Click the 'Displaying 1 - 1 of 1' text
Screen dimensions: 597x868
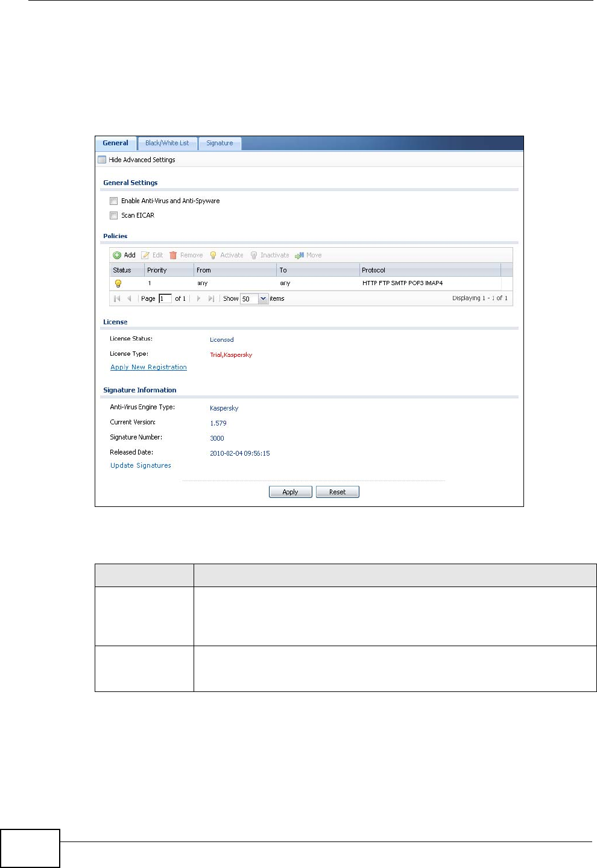coord(480,298)
